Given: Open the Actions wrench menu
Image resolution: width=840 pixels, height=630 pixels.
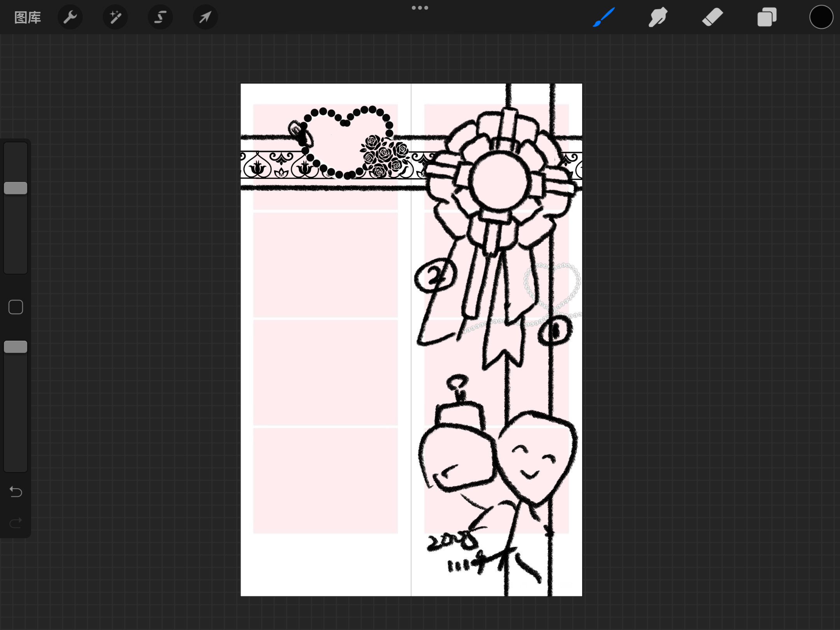Looking at the screenshot, I should 70,17.
